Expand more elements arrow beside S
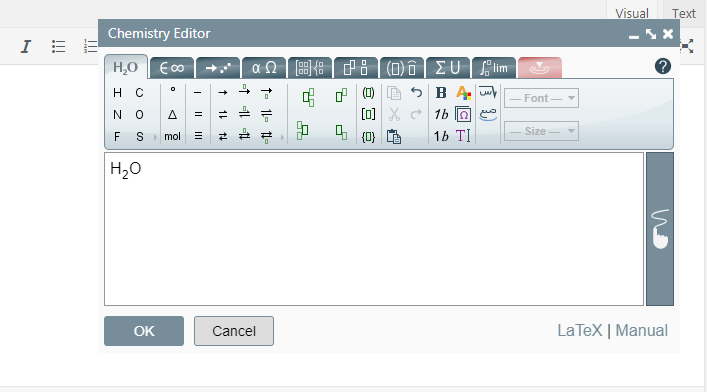Image resolution: width=707 pixels, height=392 pixels. tap(155, 137)
